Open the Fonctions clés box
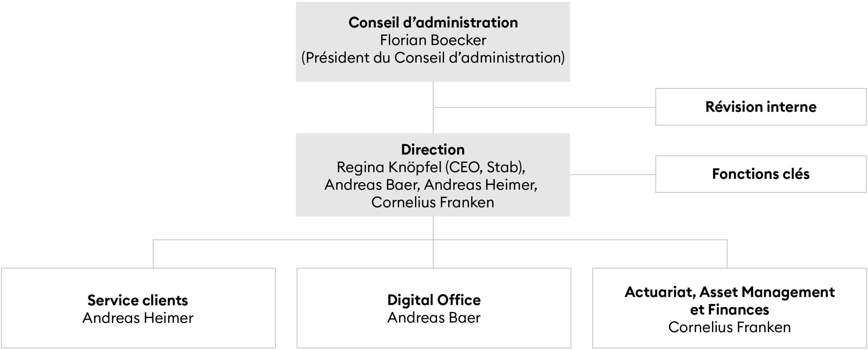 761,174
